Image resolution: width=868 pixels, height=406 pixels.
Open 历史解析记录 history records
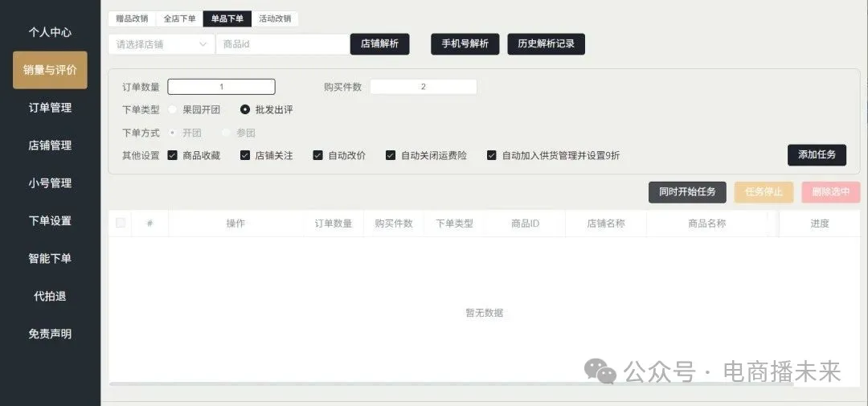point(546,44)
